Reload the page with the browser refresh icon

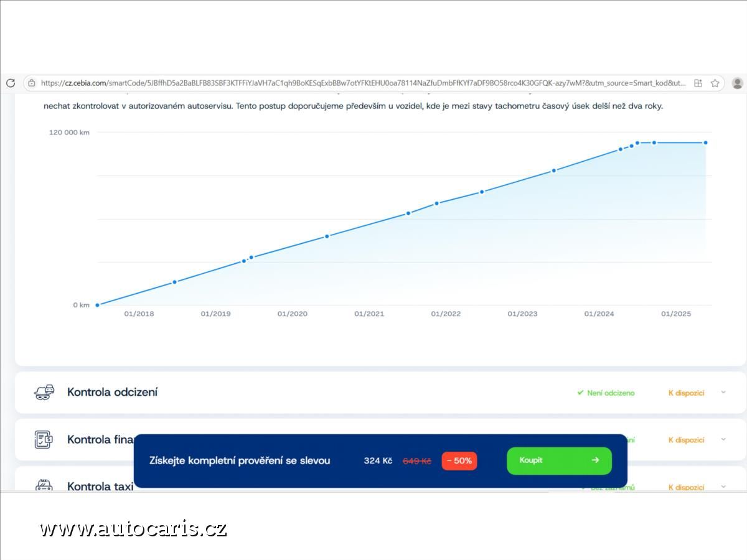pos(11,83)
